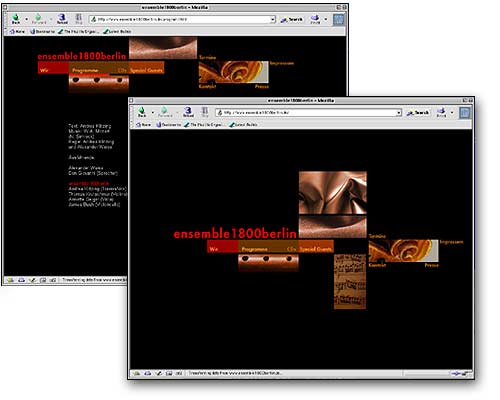Click Navigator icon in rear window status bar
Image resolution: width=500 pixels, height=400 pixels.
11,280
